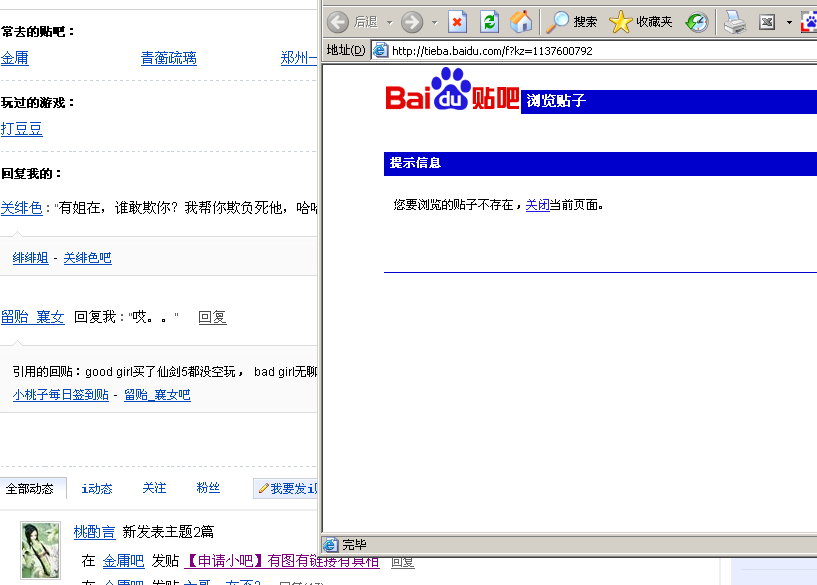817x585 pixels.
Task: Click the 关闭 link in the message
Action: 537,205
